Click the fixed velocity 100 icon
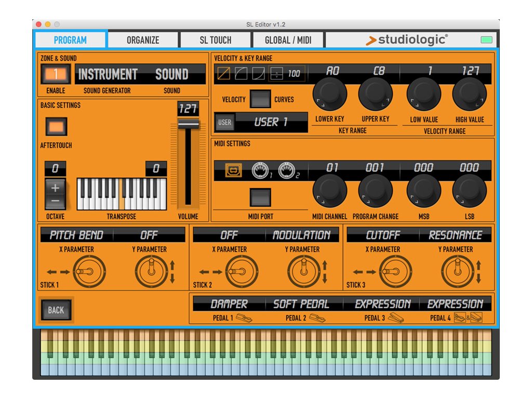This screenshot has height=399, width=532. tap(286, 73)
